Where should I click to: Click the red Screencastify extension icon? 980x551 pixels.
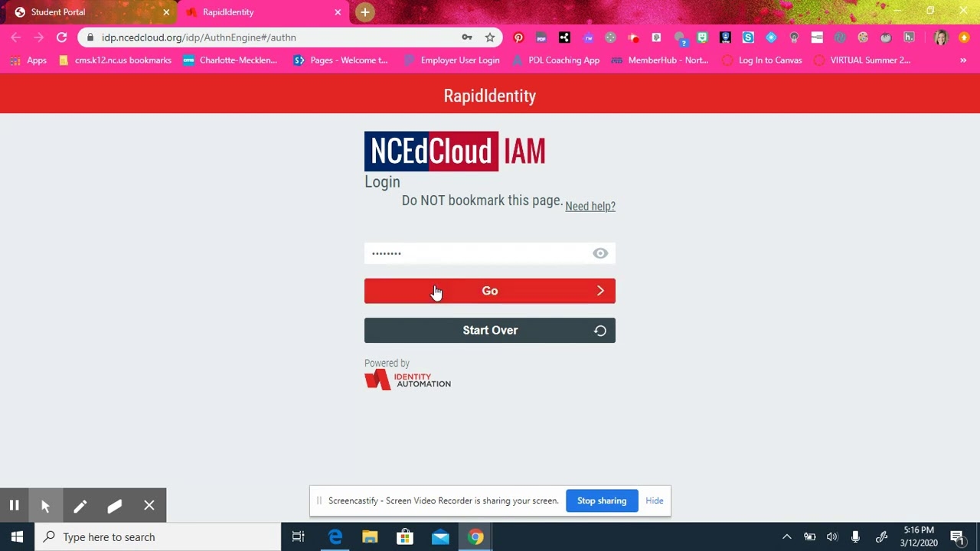633,37
